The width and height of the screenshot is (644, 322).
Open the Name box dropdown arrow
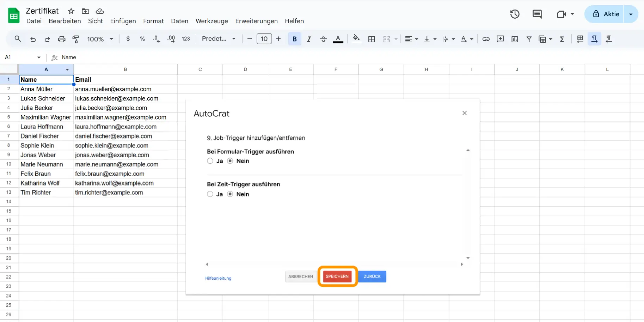(39, 57)
